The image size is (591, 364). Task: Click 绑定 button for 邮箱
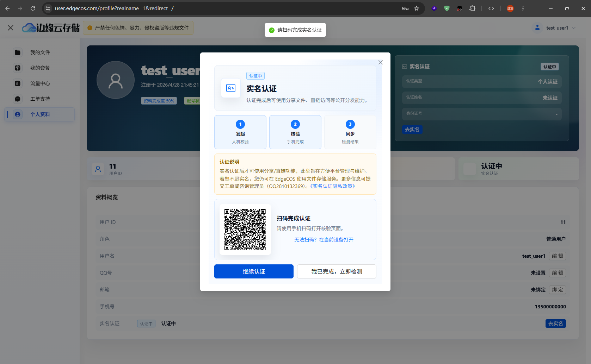[558, 290]
